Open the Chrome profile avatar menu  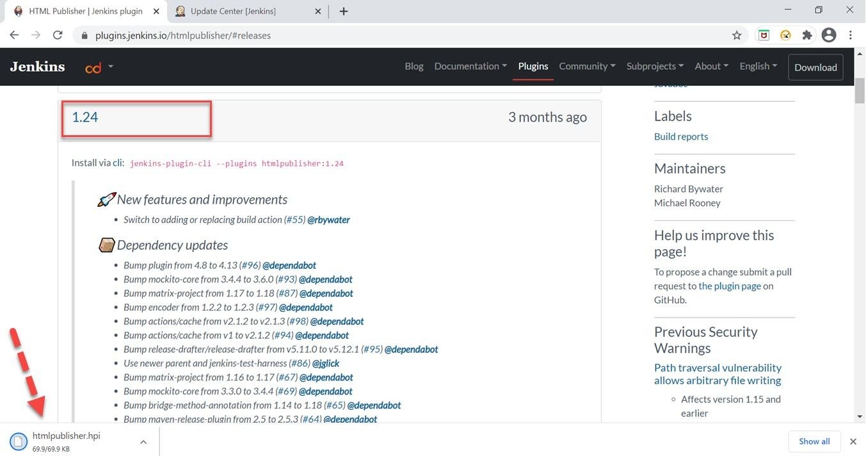(829, 35)
